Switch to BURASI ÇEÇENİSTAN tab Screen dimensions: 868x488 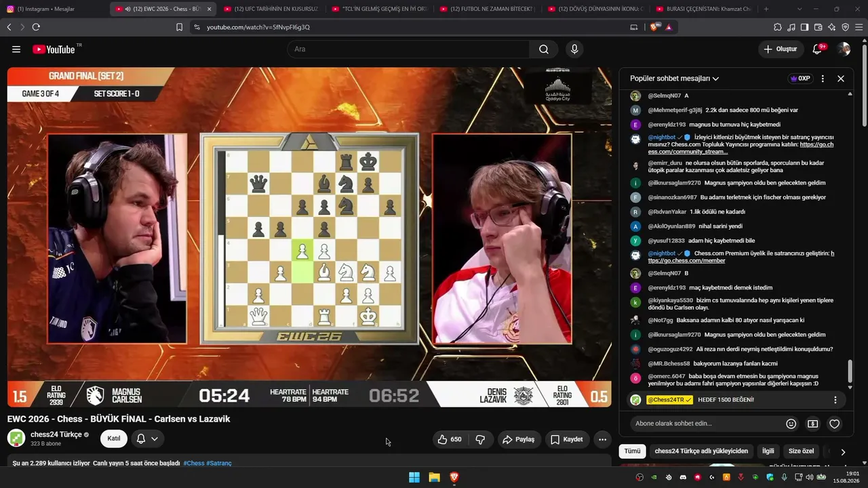click(705, 9)
